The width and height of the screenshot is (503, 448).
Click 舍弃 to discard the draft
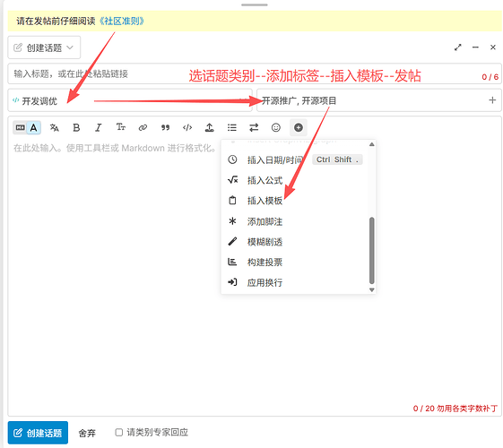click(x=87, y=433)
